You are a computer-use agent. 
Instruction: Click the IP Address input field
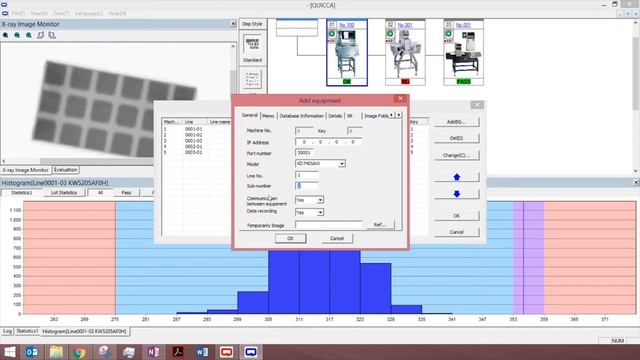(x=329, y=142)
